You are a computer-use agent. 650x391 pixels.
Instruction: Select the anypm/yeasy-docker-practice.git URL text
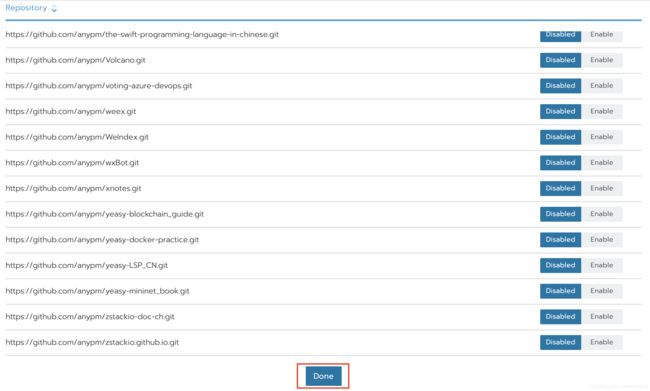[102, 240]
